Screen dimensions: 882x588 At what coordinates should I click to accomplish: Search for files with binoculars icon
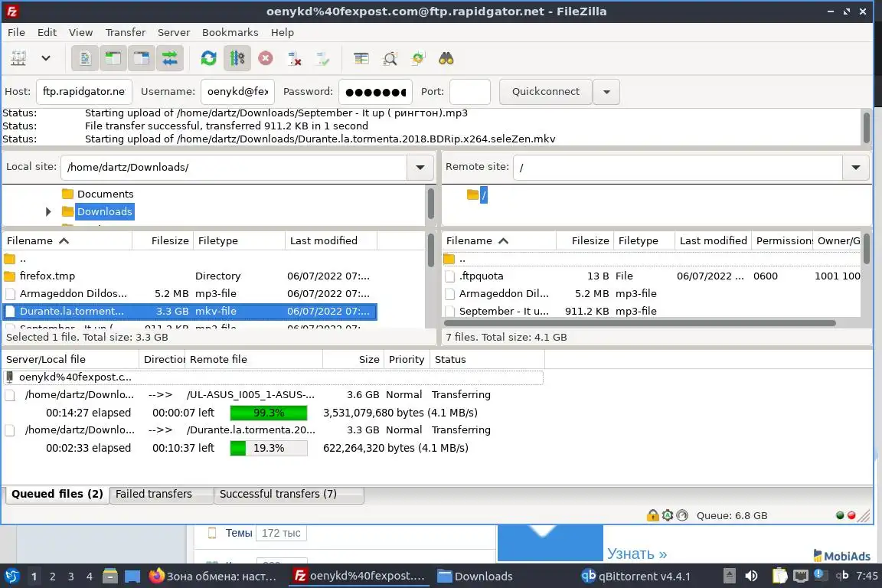click(x=446, y=58)
